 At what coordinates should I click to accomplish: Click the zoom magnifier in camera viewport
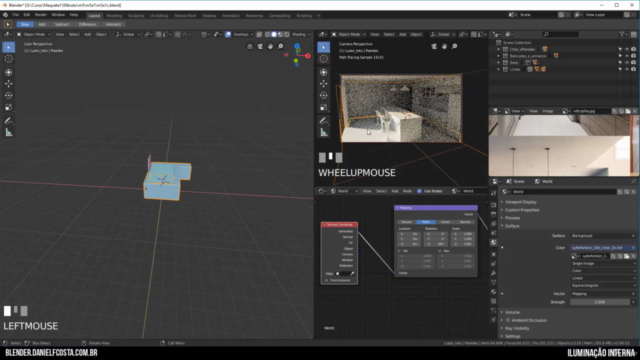click(x=454, y=47)
